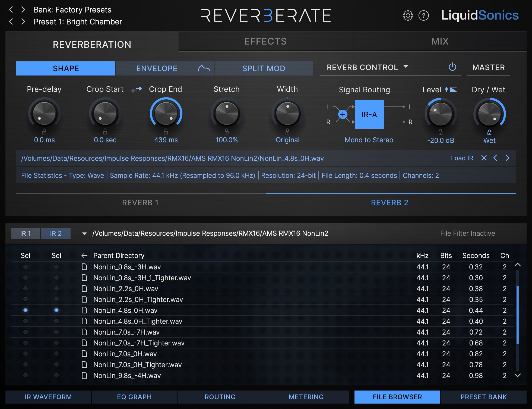This screenshot has height=409, width=532.
Task: Click the IR-A routing block
Action: (x=369, y=114)
